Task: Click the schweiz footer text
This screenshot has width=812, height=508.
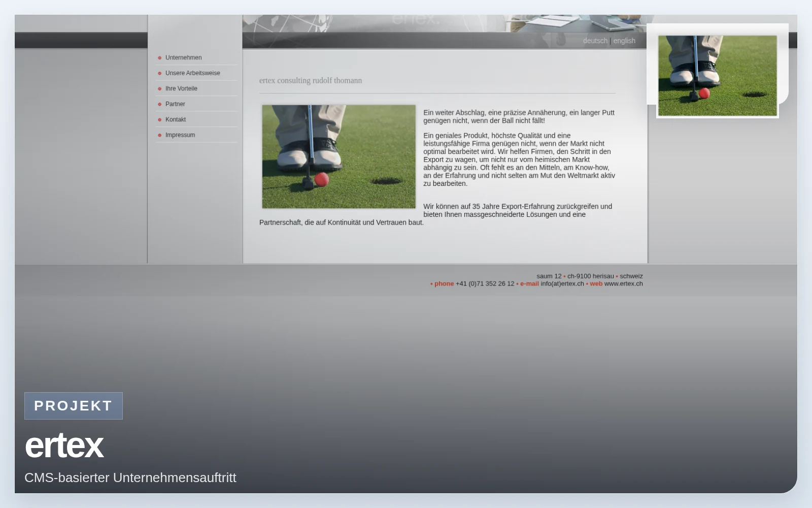Action: (631, 276)
